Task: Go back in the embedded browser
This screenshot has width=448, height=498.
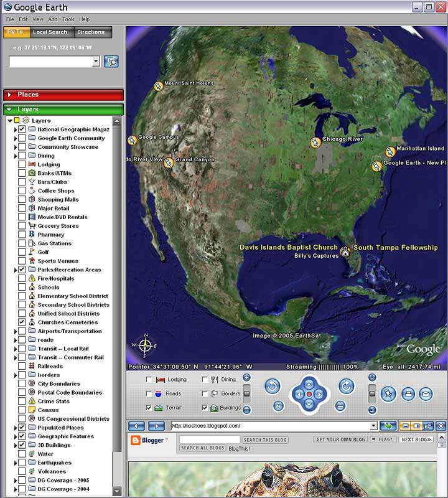Action: pos(136,426)
